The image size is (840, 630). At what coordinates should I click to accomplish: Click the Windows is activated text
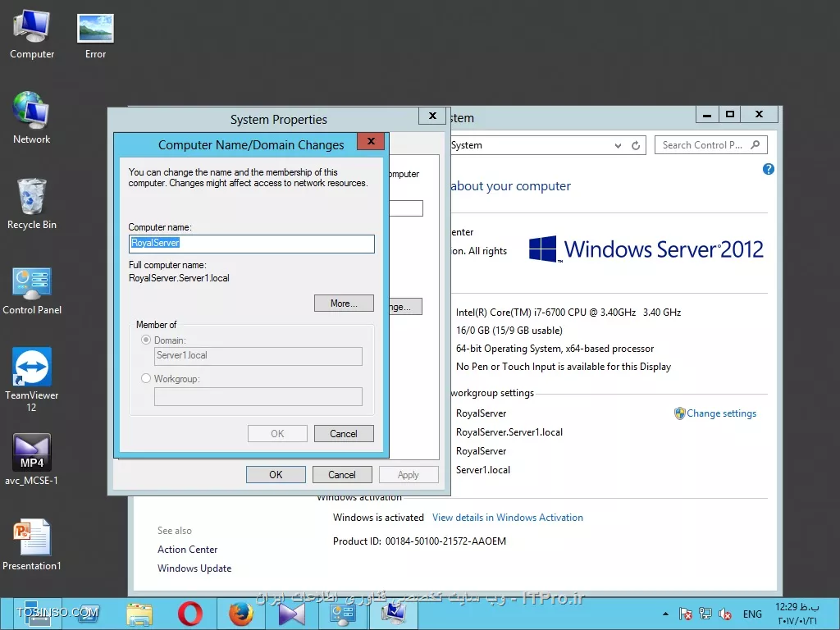click(378, 518)
